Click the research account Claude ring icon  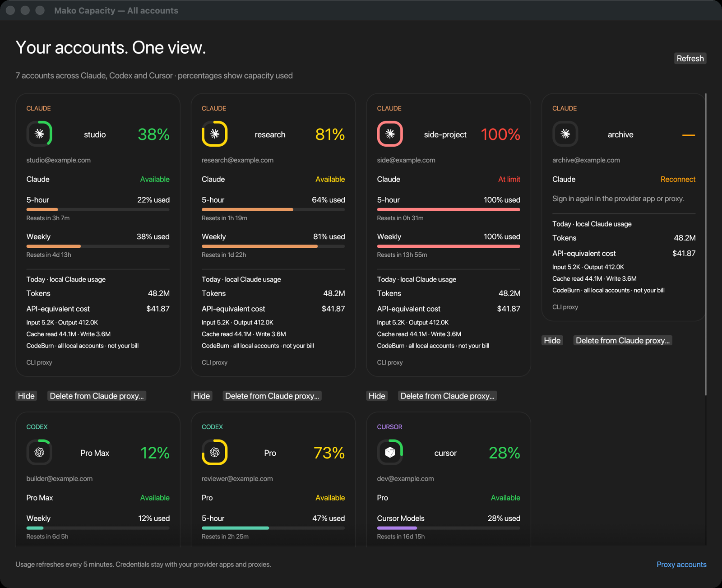click(215, 134)
